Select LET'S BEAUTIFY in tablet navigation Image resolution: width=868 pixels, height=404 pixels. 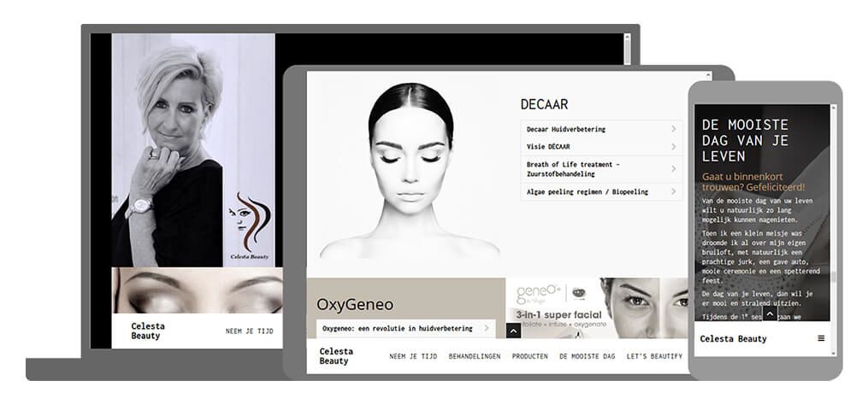click(x=654, y=356)
